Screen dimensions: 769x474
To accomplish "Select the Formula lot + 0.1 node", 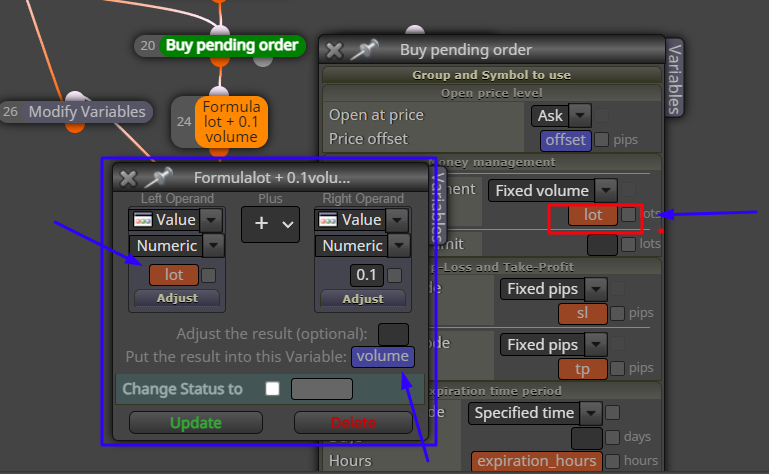I will coord(231,122).
